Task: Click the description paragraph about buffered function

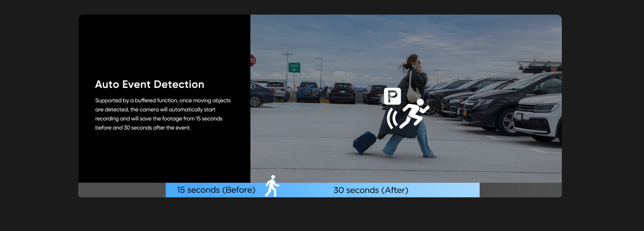Action: click(163, 114)
